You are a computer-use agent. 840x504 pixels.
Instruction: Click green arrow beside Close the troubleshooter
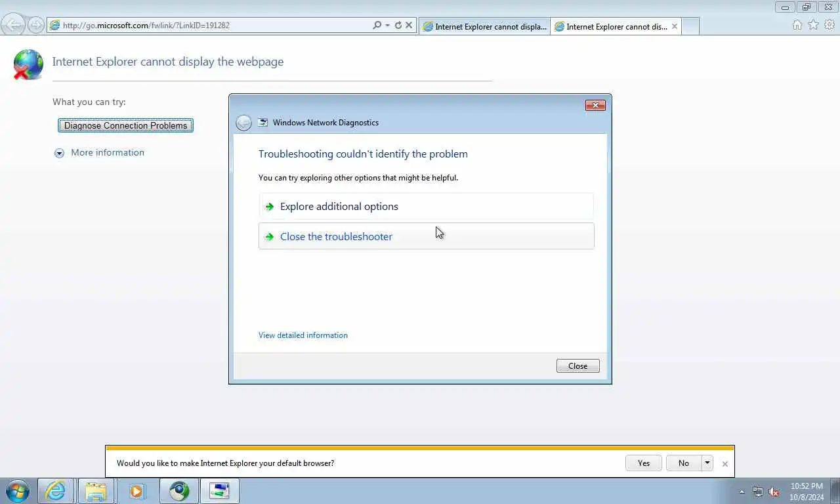pyautogui.click(x=269, y=237)
